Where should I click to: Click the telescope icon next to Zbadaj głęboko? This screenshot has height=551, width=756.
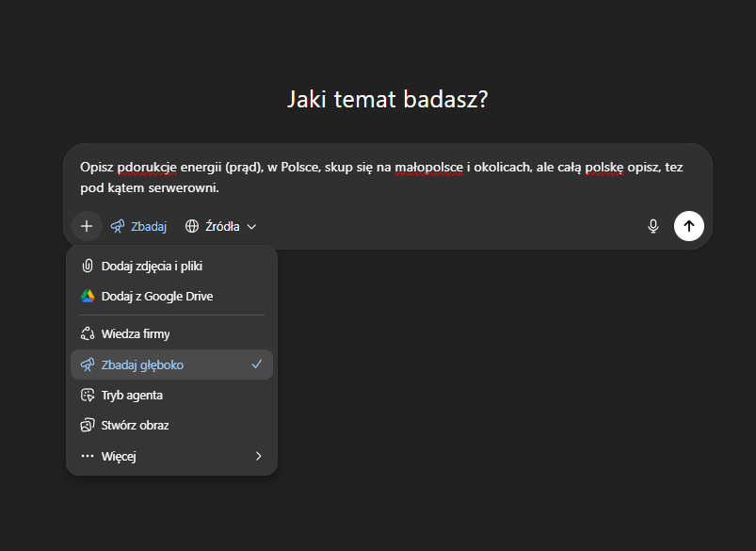coord(88,365)
